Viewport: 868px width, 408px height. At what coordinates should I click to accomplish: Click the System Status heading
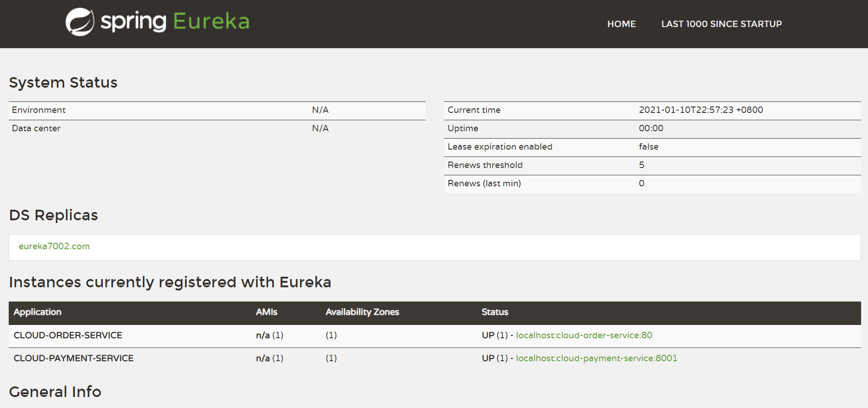tap(63, 83)
